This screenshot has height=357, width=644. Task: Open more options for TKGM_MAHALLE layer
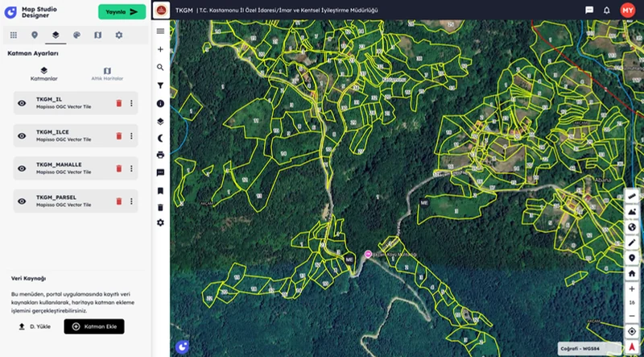coord(131,168)
